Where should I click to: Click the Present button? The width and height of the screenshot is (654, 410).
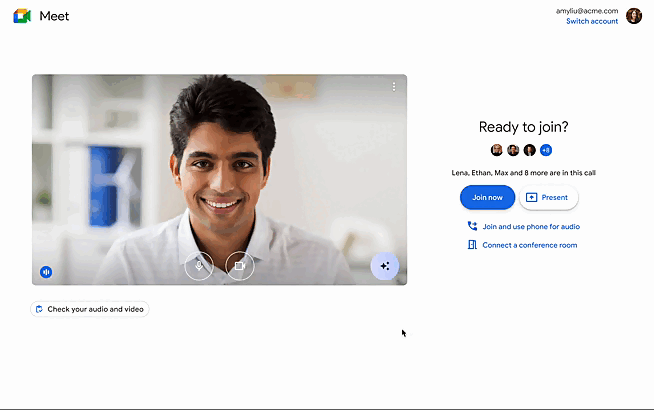point(548,197)
